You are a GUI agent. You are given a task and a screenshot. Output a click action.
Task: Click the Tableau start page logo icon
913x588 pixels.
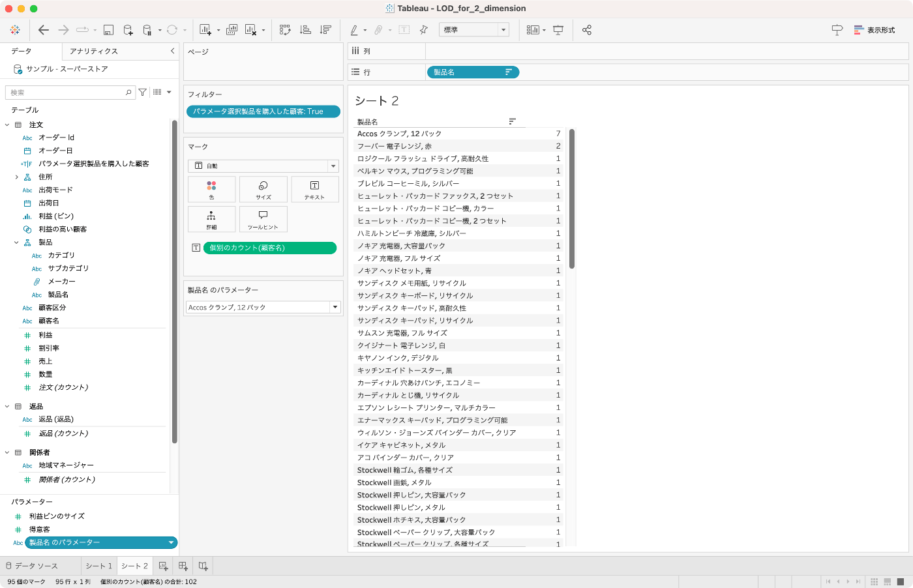click(15, 30)
